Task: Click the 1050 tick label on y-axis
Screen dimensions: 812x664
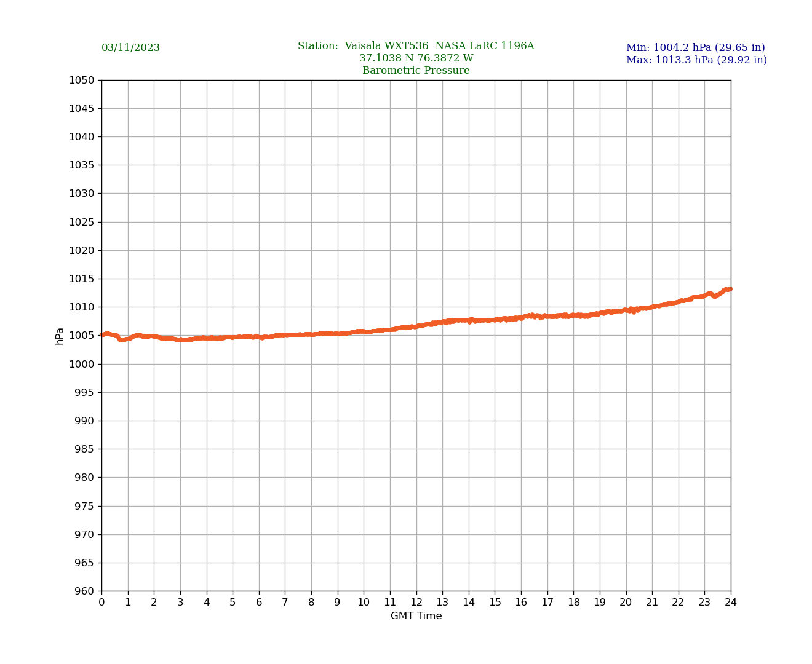Action: coord(81,80)
